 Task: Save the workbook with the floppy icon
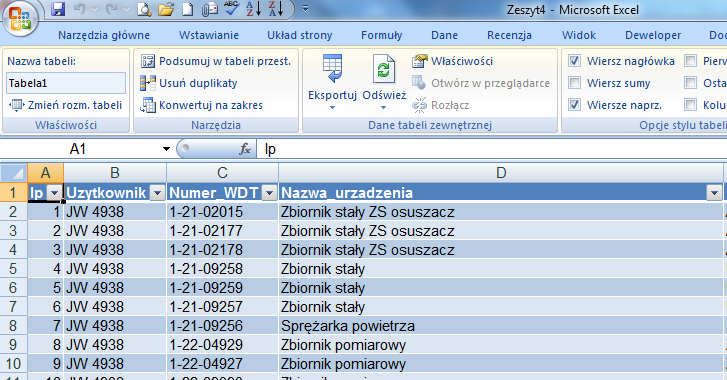58,9
